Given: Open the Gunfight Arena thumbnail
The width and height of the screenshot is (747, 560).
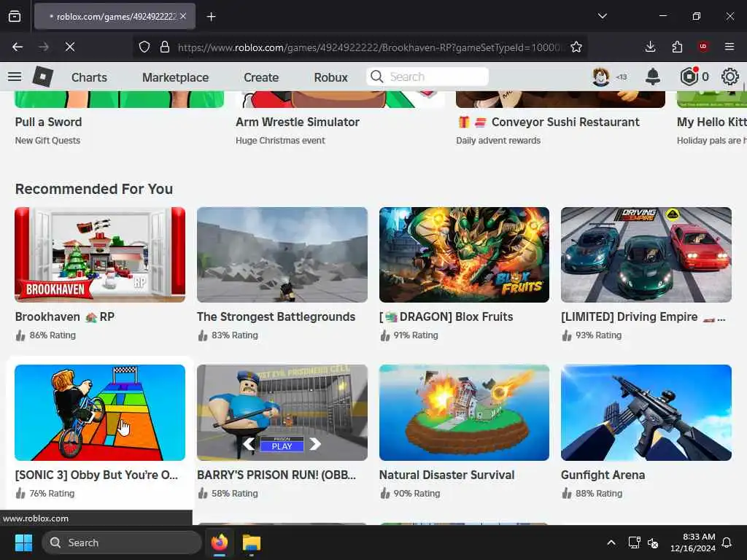Looking at the screenshot, I should [646, 413].
